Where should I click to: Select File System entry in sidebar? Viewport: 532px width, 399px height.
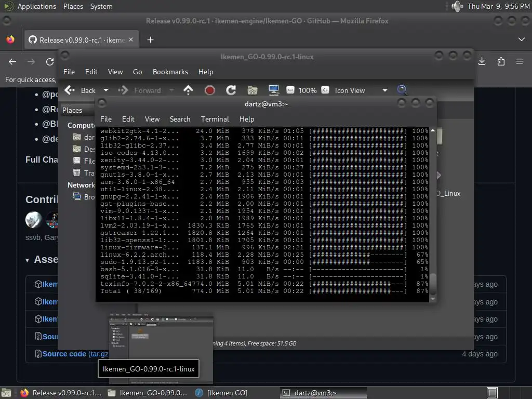pyautogui.click(x=84, y=161)
